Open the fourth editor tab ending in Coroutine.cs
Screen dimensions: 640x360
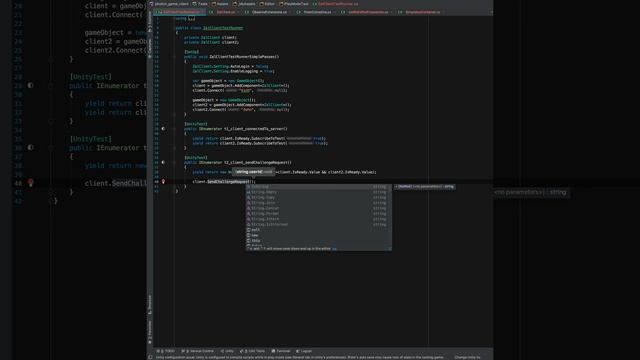tap(317, 12)
